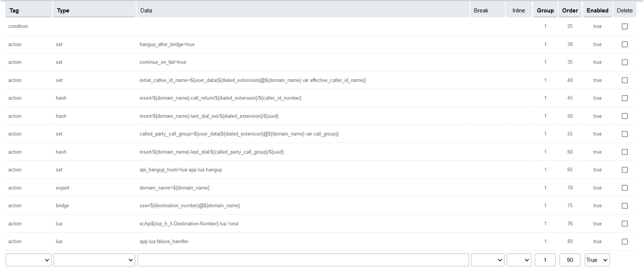
Task: Click the Tag column header
Action: (x=14, y=11)
